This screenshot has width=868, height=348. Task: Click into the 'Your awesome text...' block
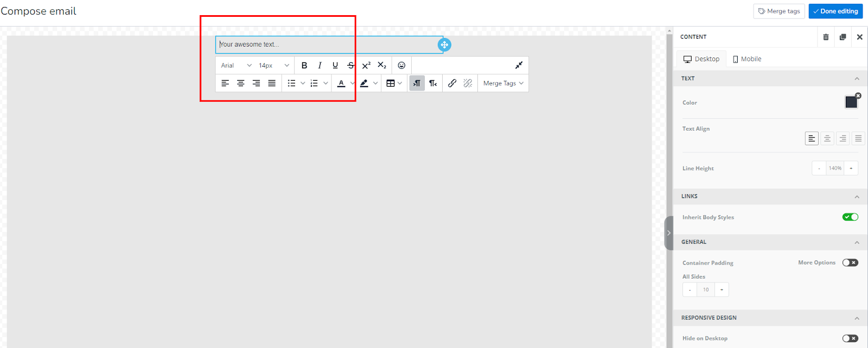point(329,44)
